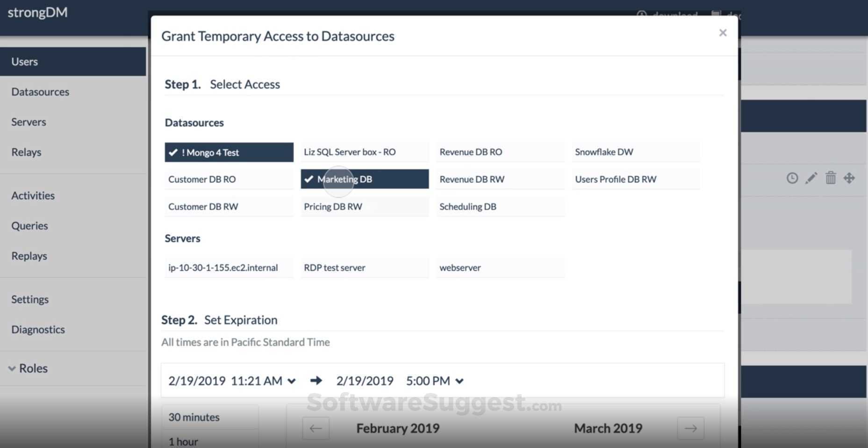The height and width of the screenshot is (448, 868).
Task: Click the strongDM logo
Action: pyautogui.click(x=37, y=13)
